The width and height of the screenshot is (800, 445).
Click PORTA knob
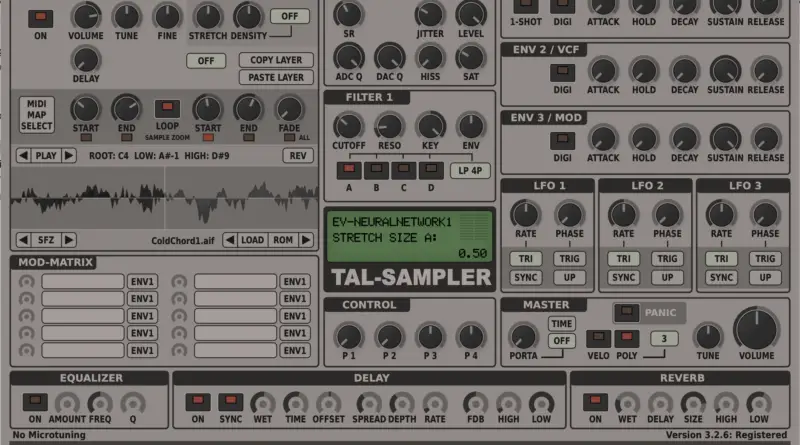click(x=523, y=337)
